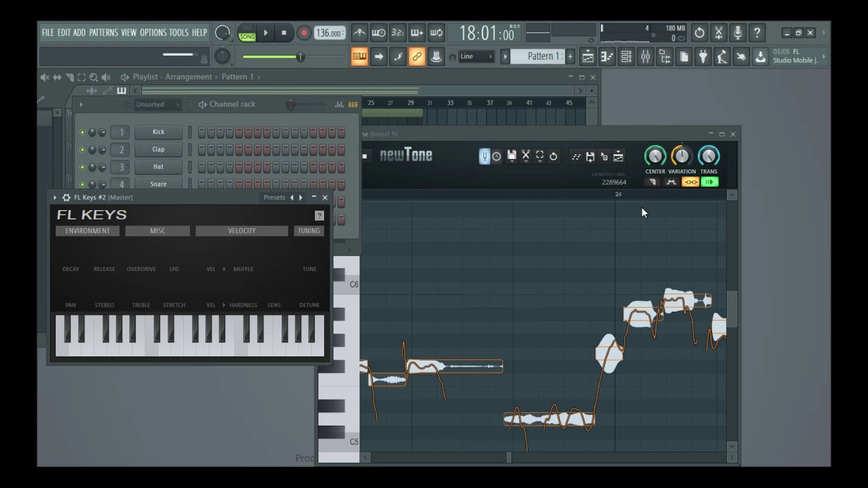Screen dimensions: 868x488
Task: Open the OPTIONS menu
Action: (153, 33)
